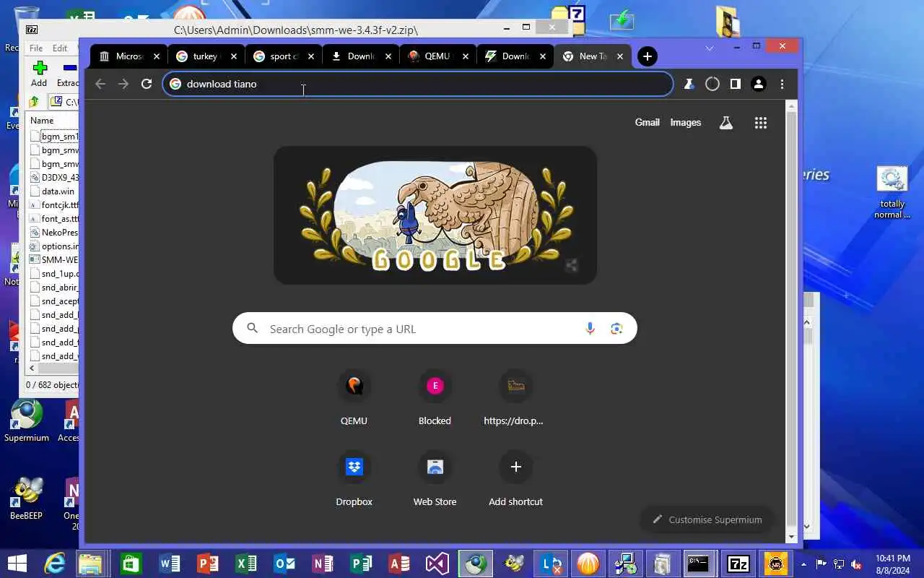Click the Add button in 7-Zip toolbar
This screenshot has height=578, width=924.
pos(39,74)
